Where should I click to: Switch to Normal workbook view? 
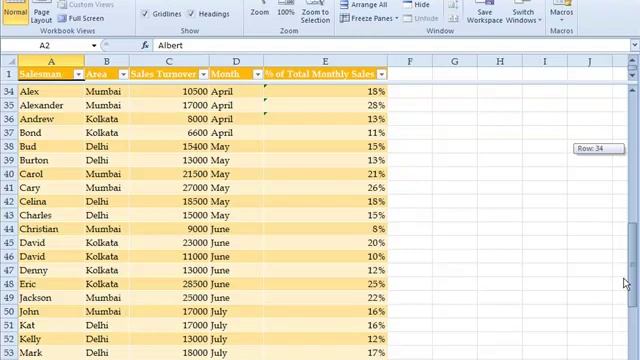(x=15, y=12)
